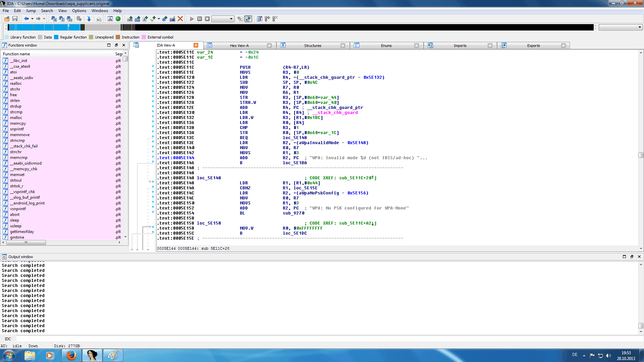
Task: Select the malloc function in the list
Action: coord(61,118)
